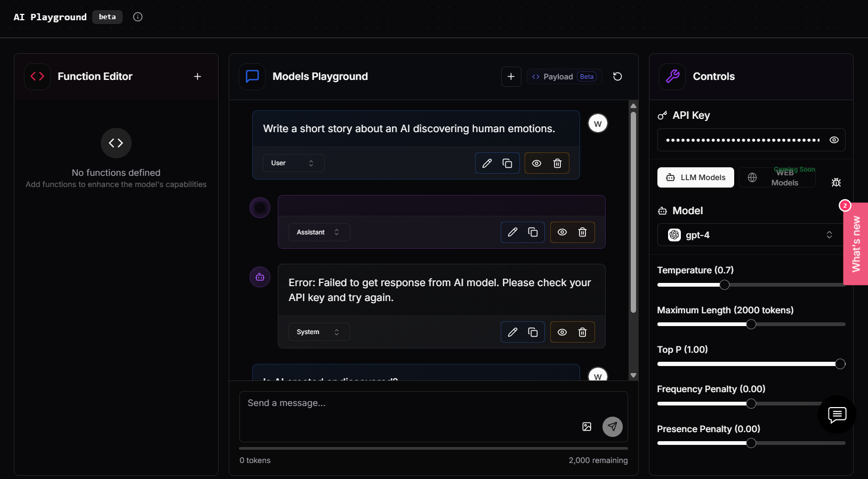
Task: Click the 'No functions defined' text
Action: pyautogui.click(x=116, y=173)
